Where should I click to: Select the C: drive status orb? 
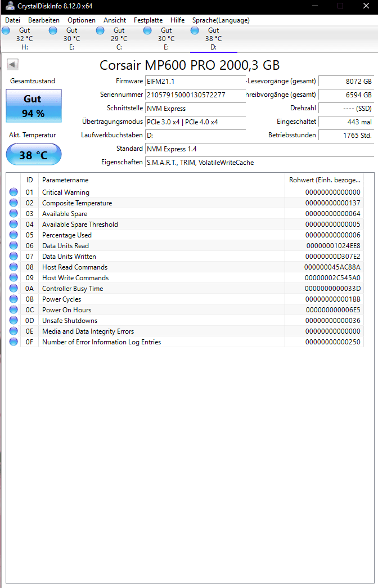pyautogui.click(x=100, y=30)
